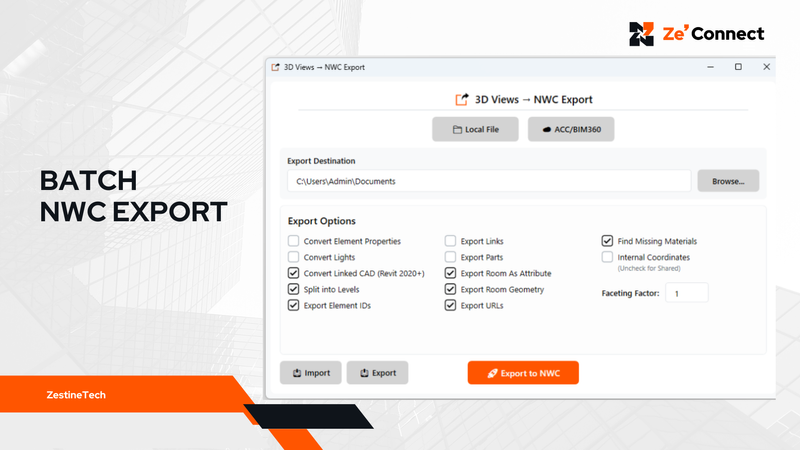This screenshot has height=450, width=800.
Task: Uncheck Convert Linked CAD (Revit 2020+)
Action: tap(293, 273)
